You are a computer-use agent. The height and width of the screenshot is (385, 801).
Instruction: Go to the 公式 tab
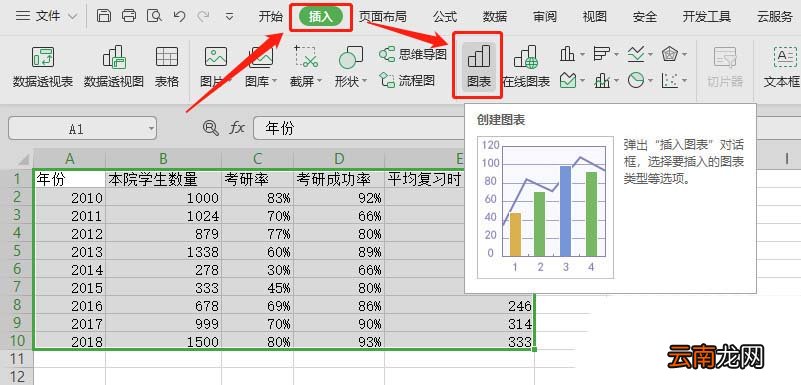tap(445, 17)
